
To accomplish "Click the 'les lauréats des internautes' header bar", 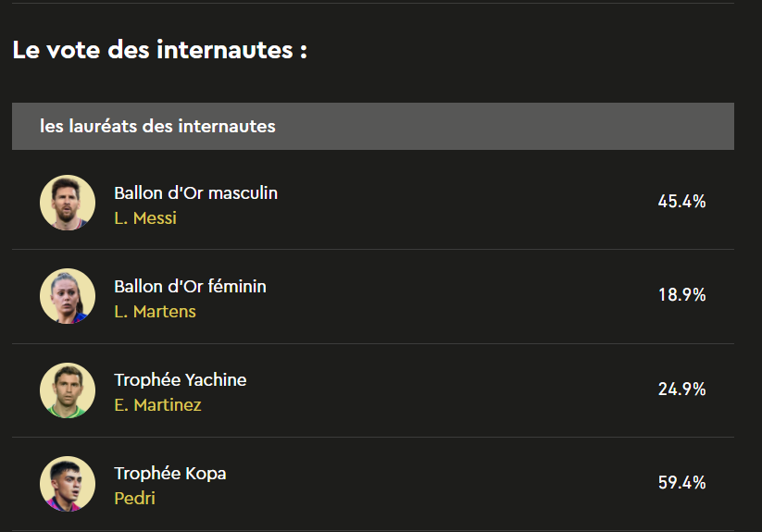I will tap(373, 126).
